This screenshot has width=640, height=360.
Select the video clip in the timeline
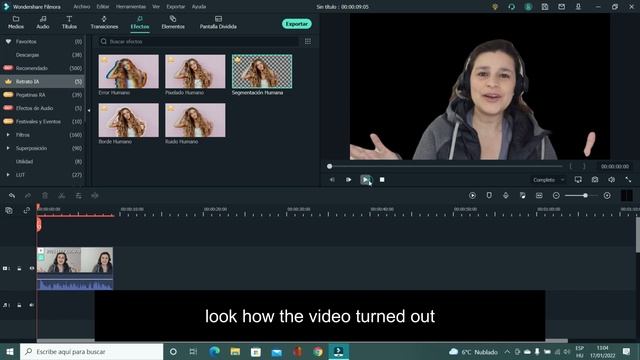click(x=75, y=268)
